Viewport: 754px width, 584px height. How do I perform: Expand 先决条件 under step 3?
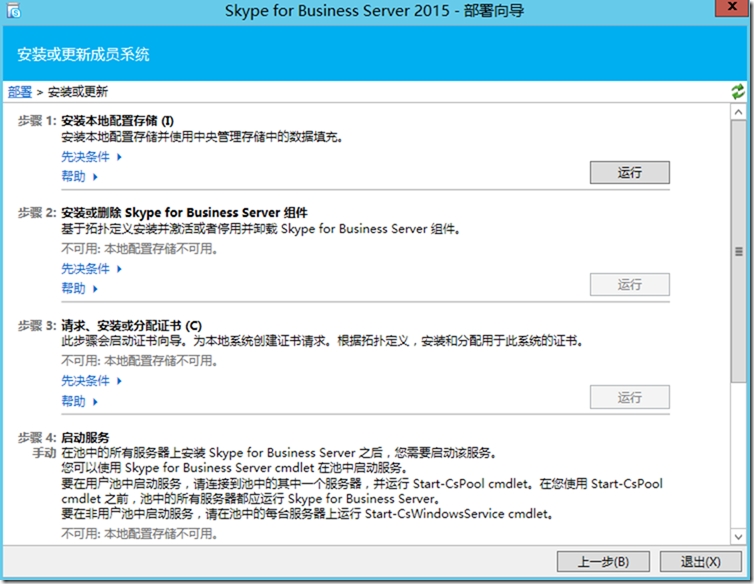[x=91, y=381]
